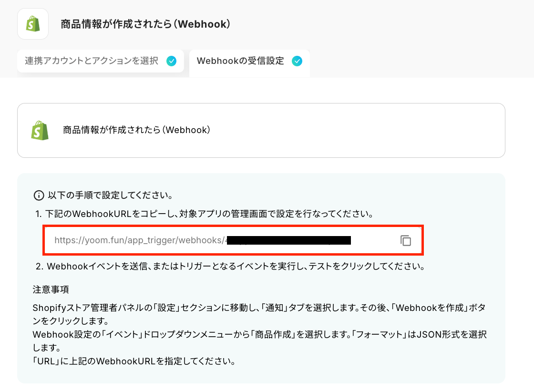Click the 商品情報が作成されたら (Webhook) card label

point(136,130)
